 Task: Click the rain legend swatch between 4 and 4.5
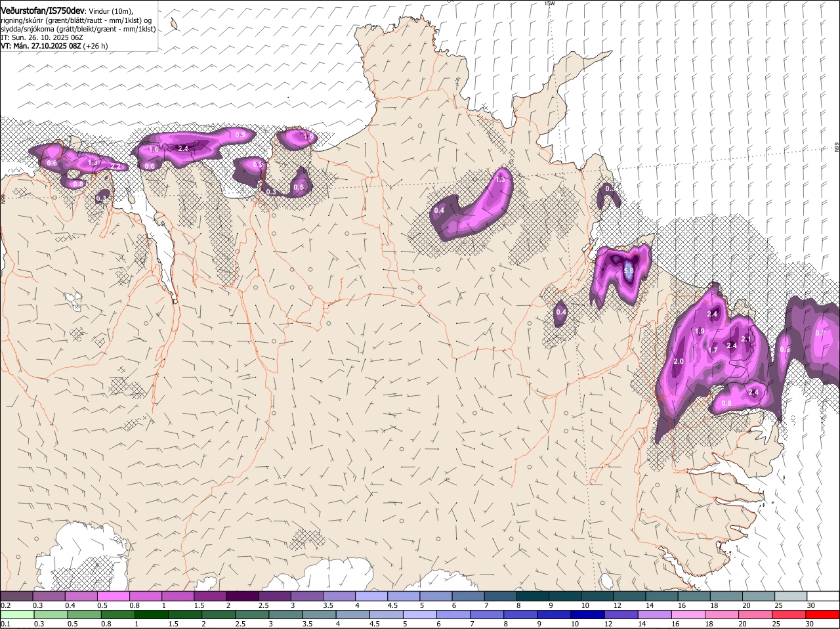(x=353, y=615)
